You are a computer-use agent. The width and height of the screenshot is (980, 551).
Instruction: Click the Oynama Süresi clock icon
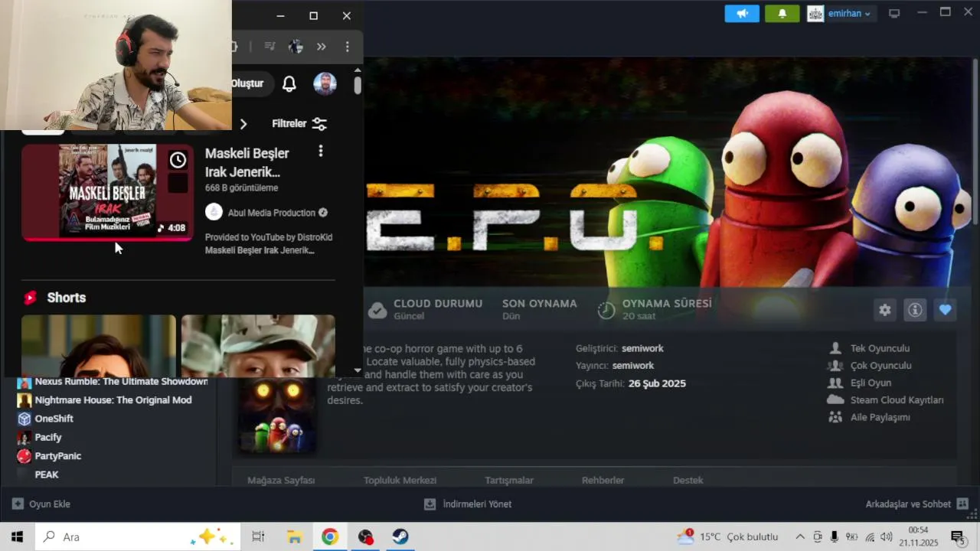click(x=606, y=310)
